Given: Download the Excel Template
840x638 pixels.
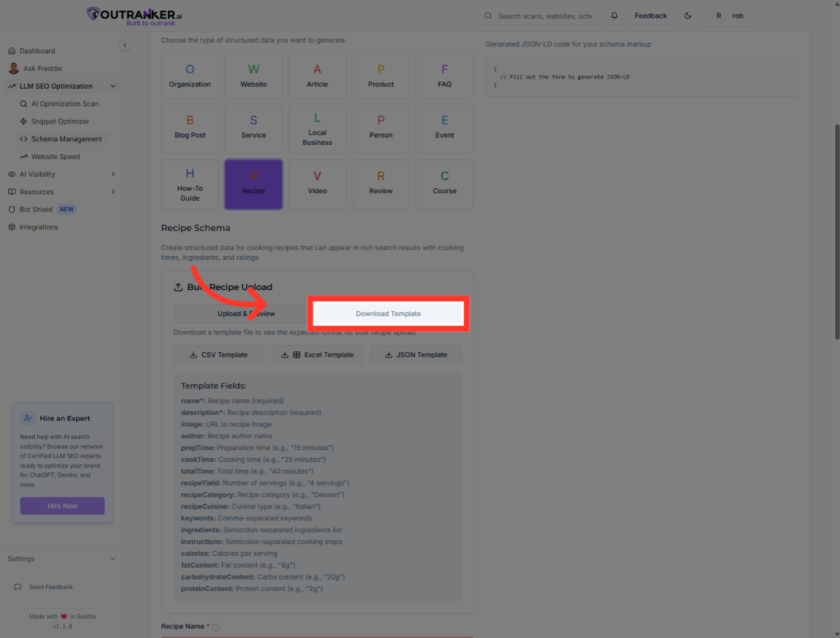Looking at the screenshot, I should pyautogui.click(x=317, y=355).
